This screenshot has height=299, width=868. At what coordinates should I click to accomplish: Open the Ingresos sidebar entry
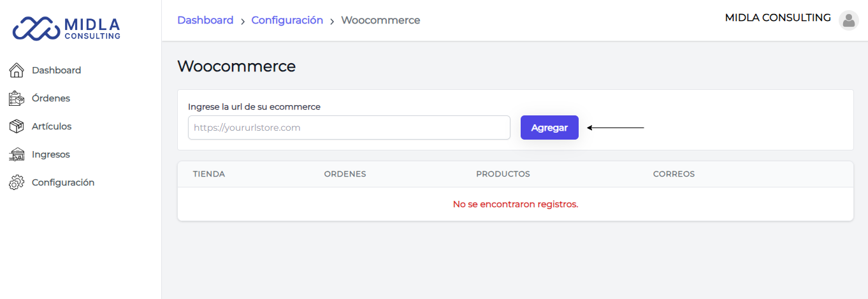click(51, 154)
